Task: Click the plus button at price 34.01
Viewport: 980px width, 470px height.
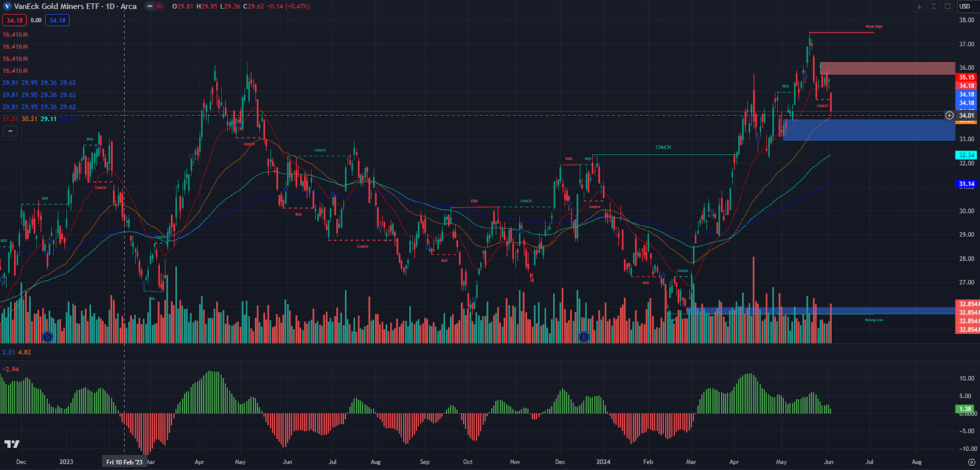Action: 949,115
